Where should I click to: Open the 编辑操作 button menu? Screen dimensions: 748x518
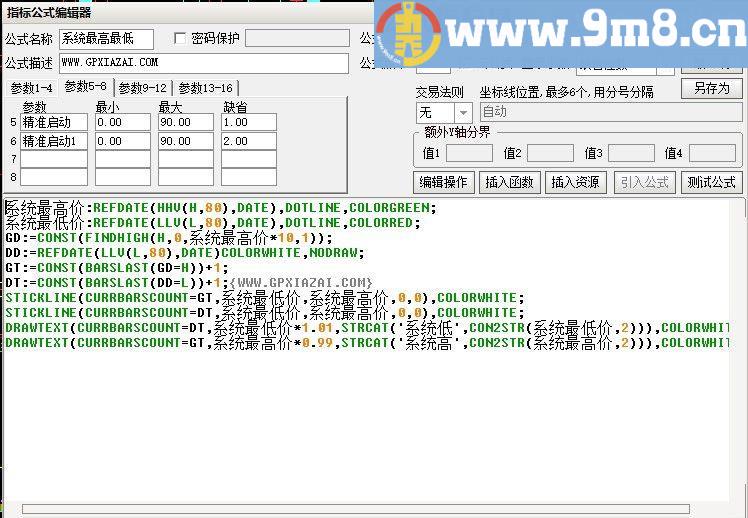tap(443, 182)
